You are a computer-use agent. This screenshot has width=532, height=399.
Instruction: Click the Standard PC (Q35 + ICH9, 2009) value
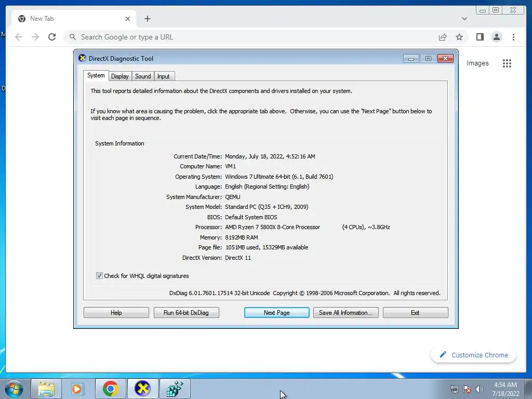267,207
